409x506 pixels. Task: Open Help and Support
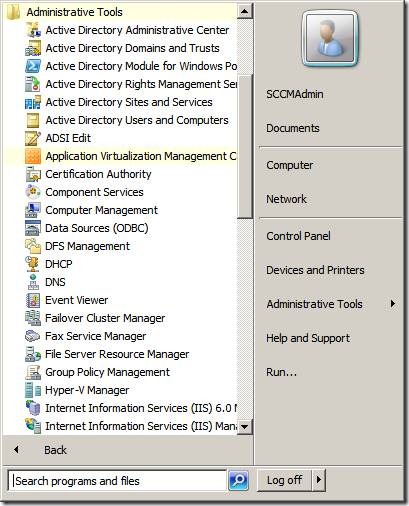click(x=308, y=338)
